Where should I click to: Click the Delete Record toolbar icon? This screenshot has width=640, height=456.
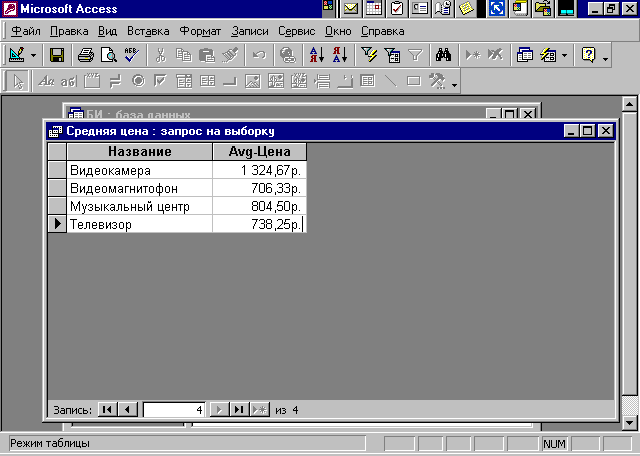click(x=496, y=55)
